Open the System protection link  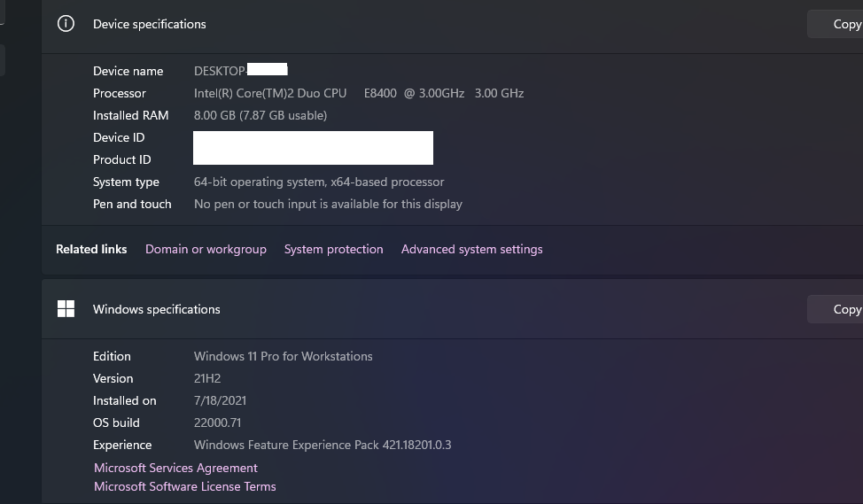point(333,249)
